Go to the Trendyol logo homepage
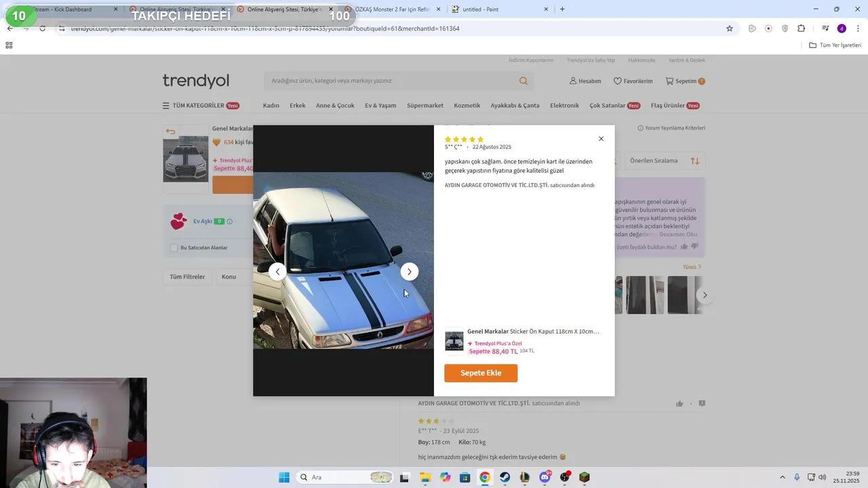This screenshot has height=488, width=868. click(196, 81)
